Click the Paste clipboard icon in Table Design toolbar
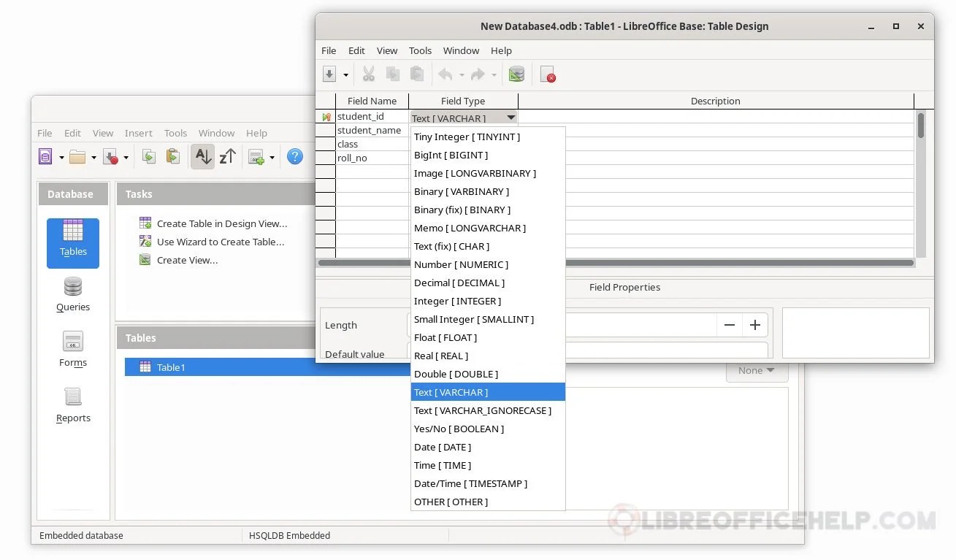The width and height of the screenshot is (956, 560). 417,74
